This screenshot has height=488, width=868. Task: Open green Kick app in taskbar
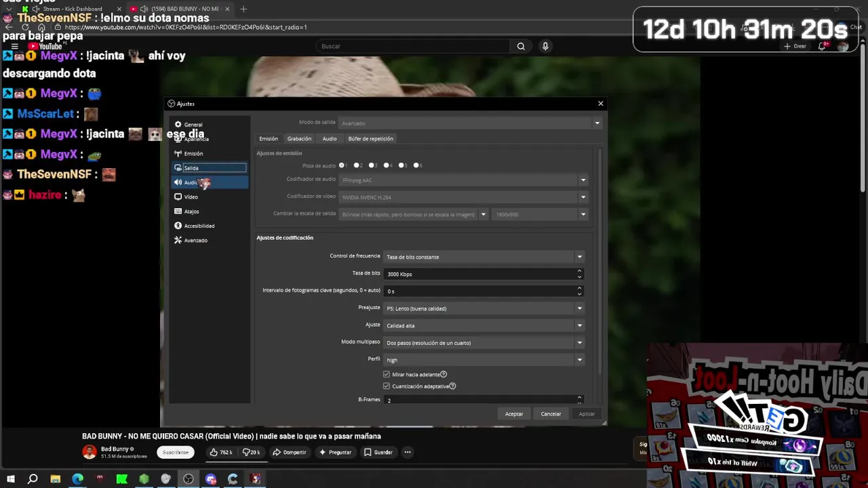(x=121, y=479)
